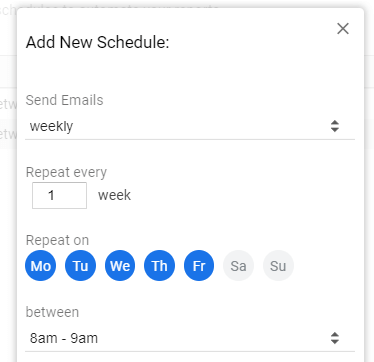
Task: Disable Thursday in the day picker
Action: [x=159, y=266]
